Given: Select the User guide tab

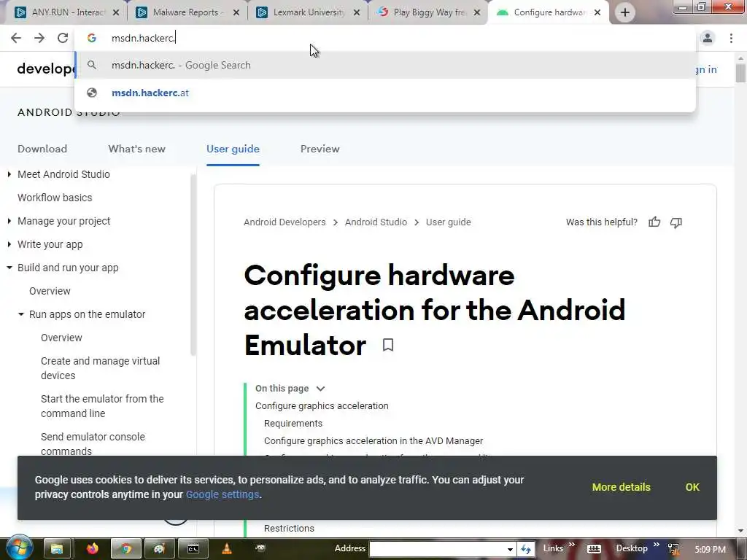Looking at the screenshot, I should tap(233, 149).
